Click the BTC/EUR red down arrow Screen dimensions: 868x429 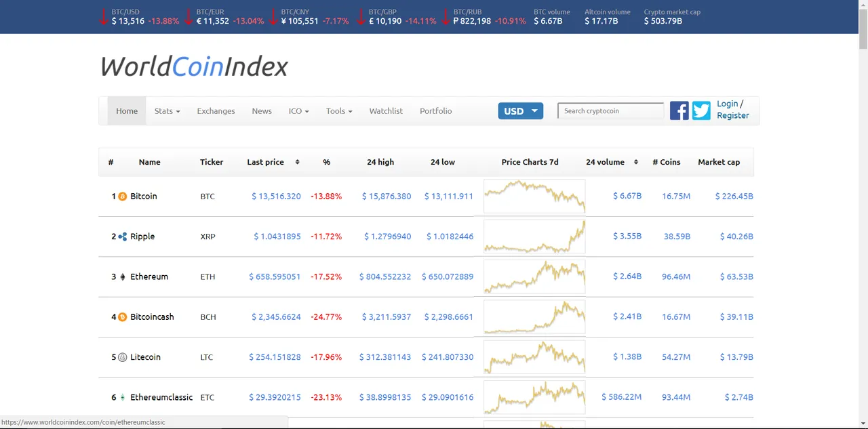[189, 17]
